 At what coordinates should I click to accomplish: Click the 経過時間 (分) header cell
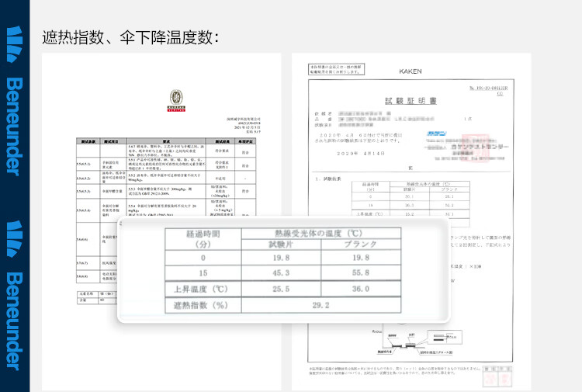point(203,239)
